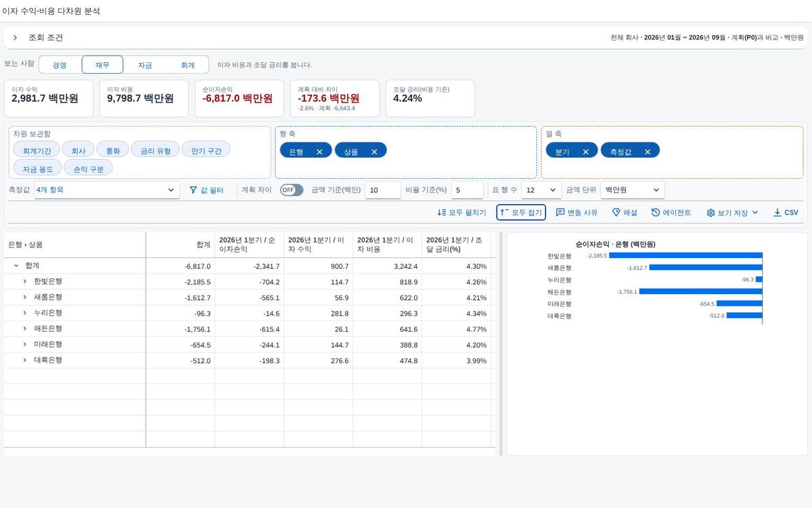Click the splitter between table and chart

(x=501, y=344)
